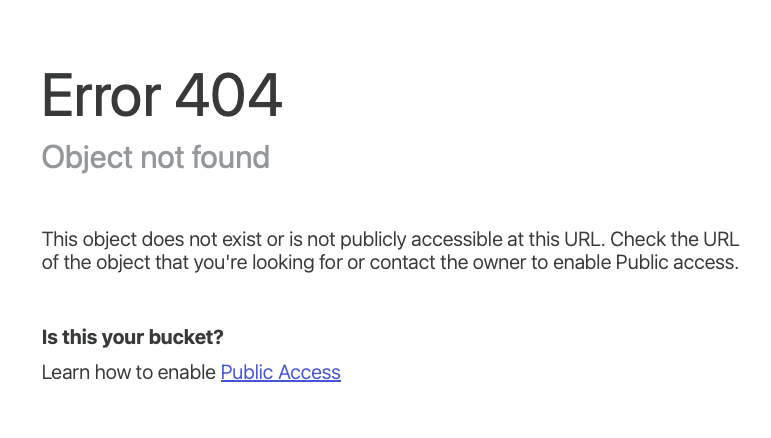Screen dimensions: 771x438
Task: Click the word 'Public' in the link
Action: pyautogui.click(x=247, y=372)
